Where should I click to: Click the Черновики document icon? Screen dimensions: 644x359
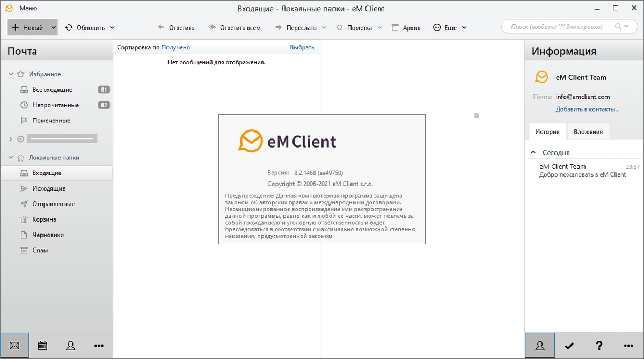pos(24,235)
